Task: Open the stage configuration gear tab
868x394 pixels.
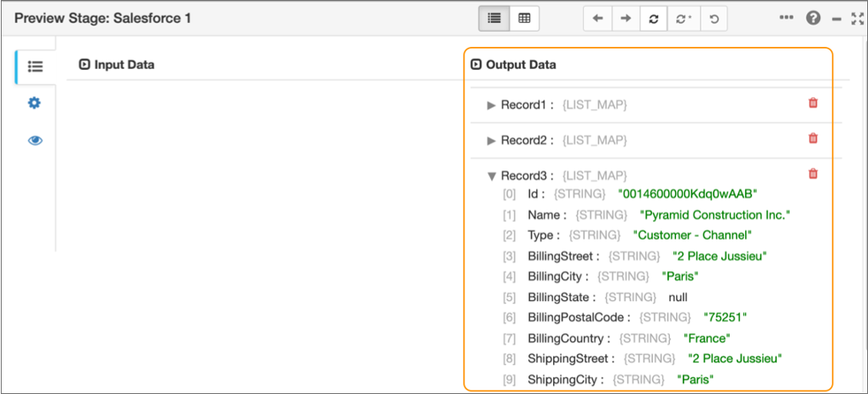Action: point(35,103)
